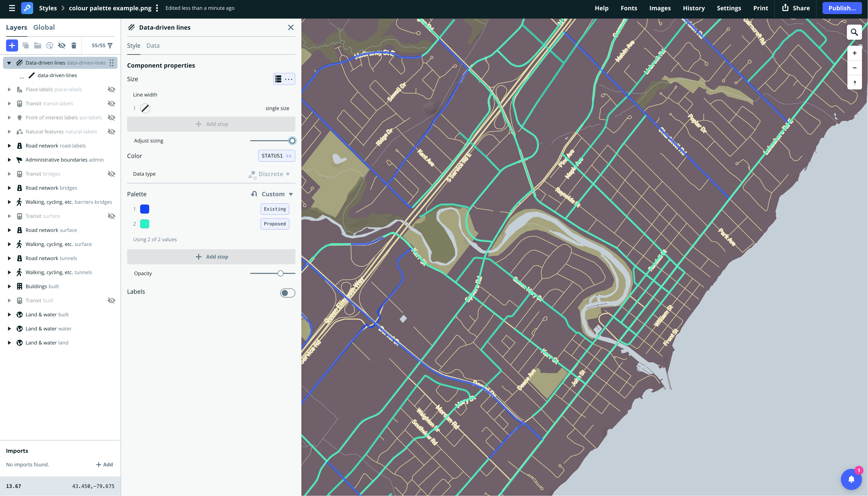868x496 pixels.
Task: Open the Global tab
Action: tap(44, 27)
